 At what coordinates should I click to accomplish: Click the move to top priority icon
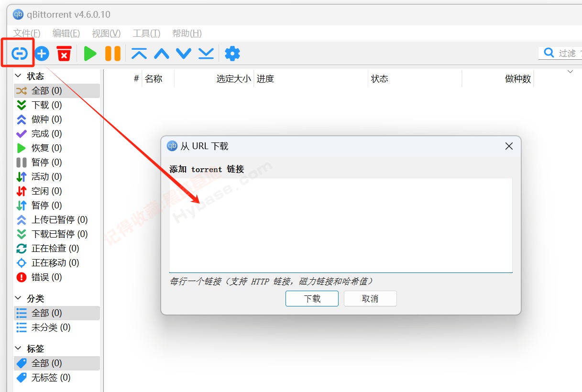click(x=138, y=54)
